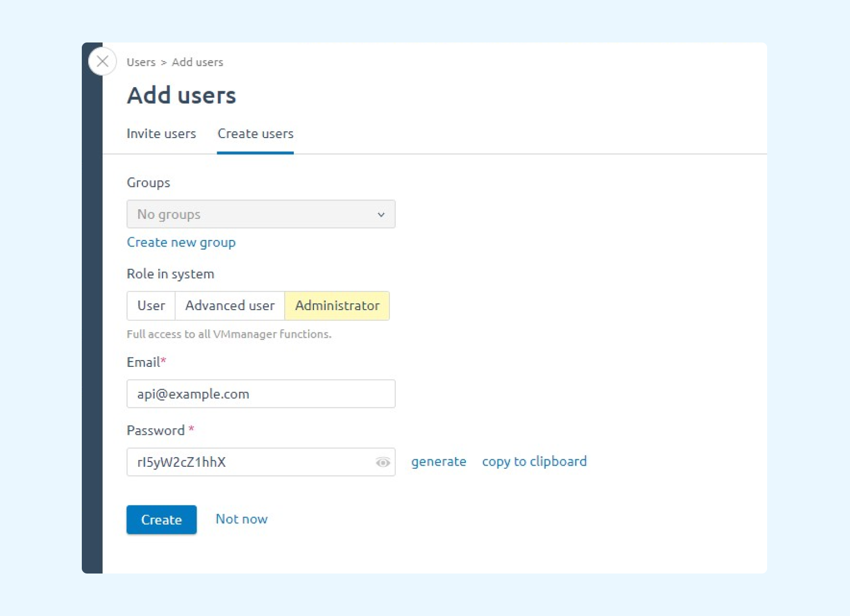Click the Create new group link

(181, 243)
